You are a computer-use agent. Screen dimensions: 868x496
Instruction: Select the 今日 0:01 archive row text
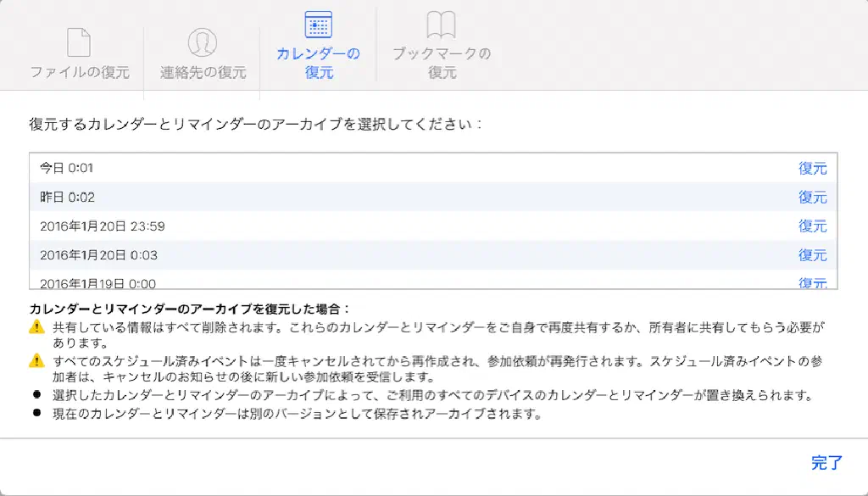point(66,169)
